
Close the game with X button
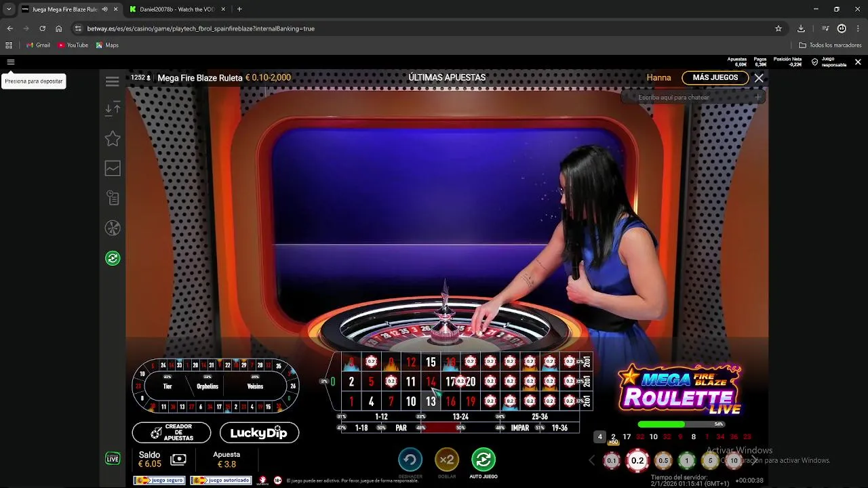(759, 78)
